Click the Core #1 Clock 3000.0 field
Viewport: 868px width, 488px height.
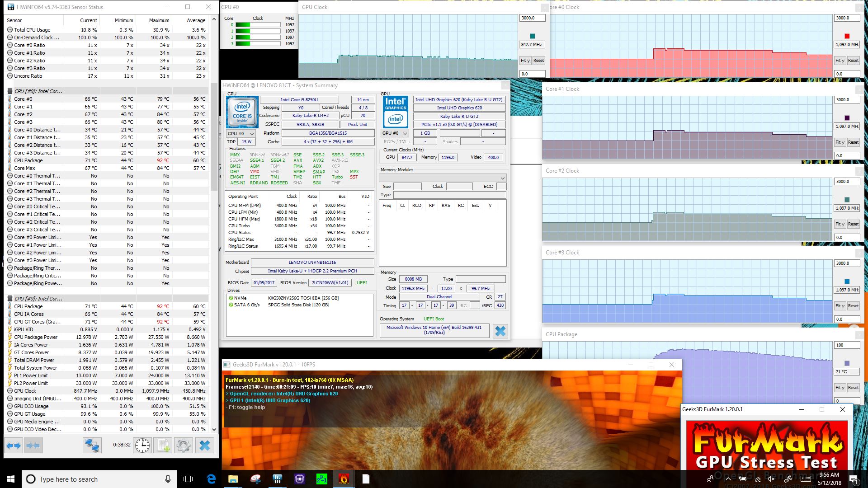847,100
